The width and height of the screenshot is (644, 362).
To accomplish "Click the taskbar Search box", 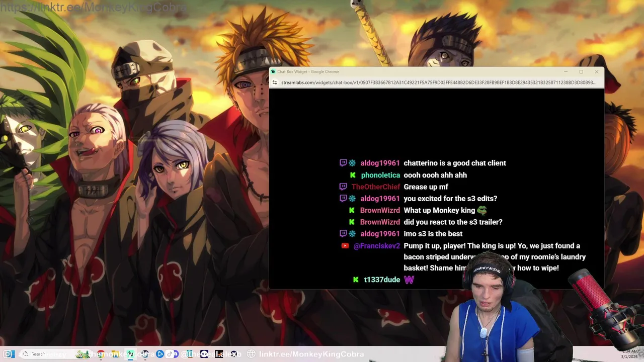I will (56, 354).
